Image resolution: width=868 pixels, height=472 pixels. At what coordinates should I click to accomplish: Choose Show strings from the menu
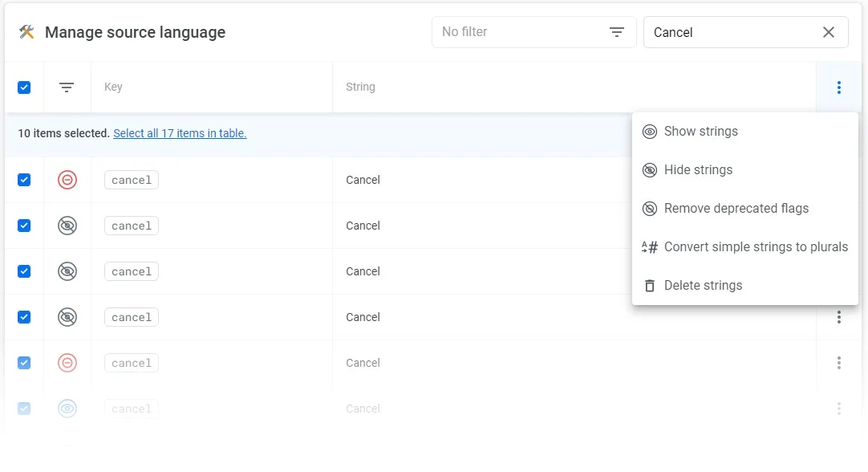coord(700,132)
